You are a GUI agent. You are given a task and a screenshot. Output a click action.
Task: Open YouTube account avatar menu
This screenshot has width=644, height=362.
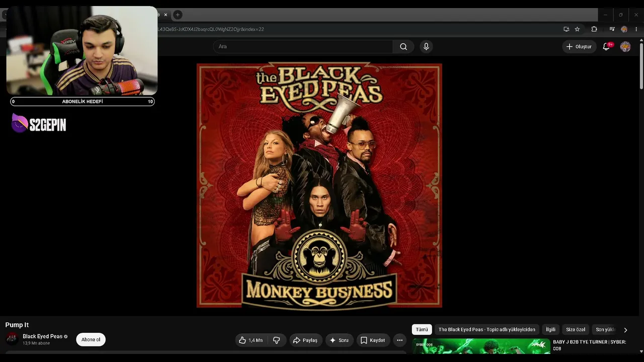(x=625, y=47)
